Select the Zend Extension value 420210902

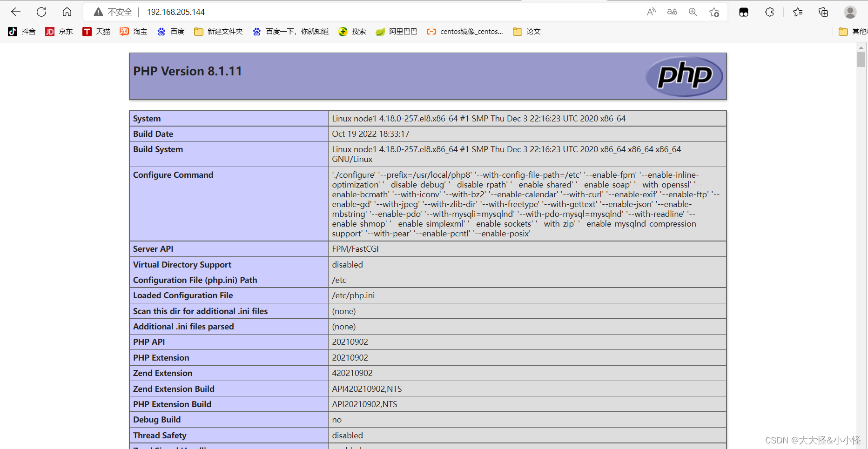pyautogui.click(x=352, y=373)
